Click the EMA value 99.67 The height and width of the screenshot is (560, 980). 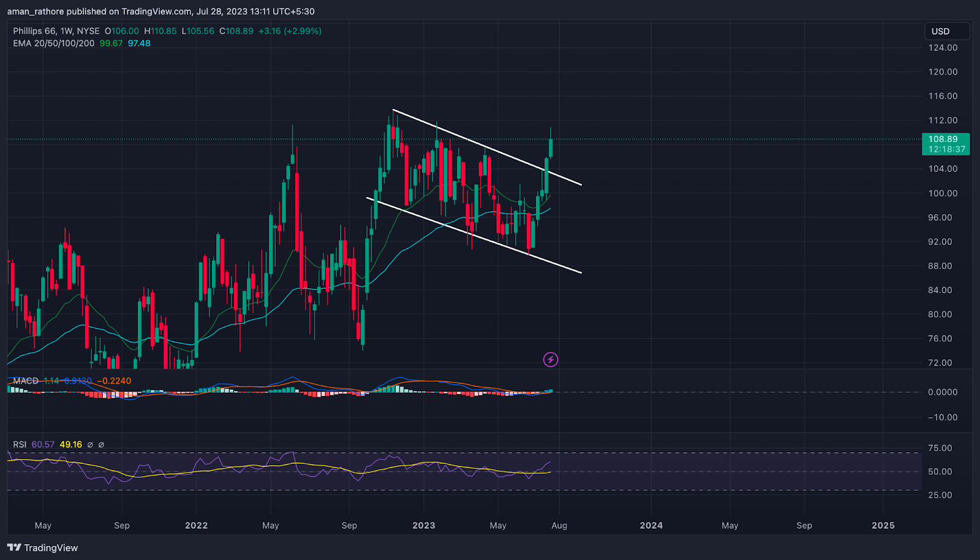click(111, 43)
